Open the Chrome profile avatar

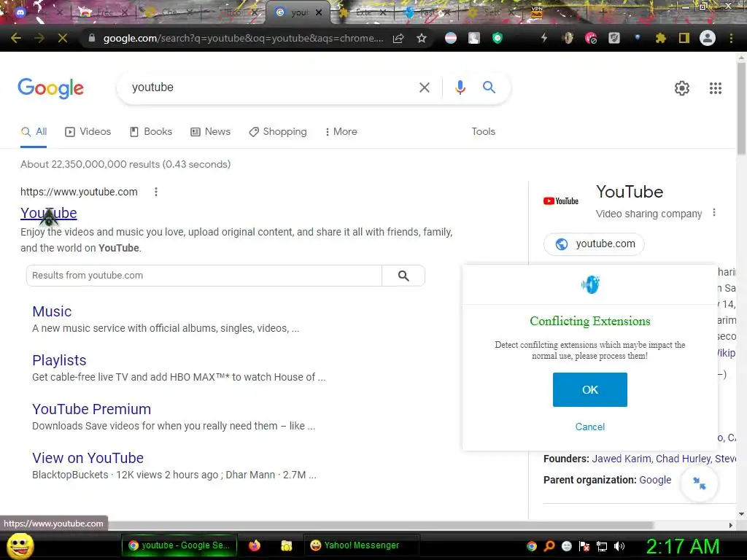pyautogui.click(x=708, y=38)
